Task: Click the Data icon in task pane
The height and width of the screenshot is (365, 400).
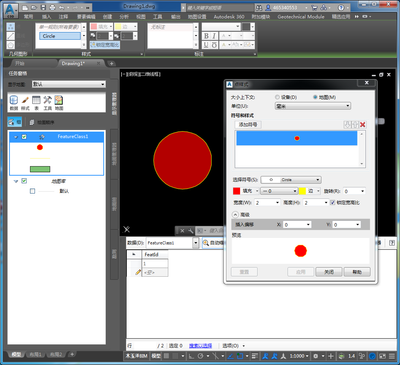Action: click(14, 103)
